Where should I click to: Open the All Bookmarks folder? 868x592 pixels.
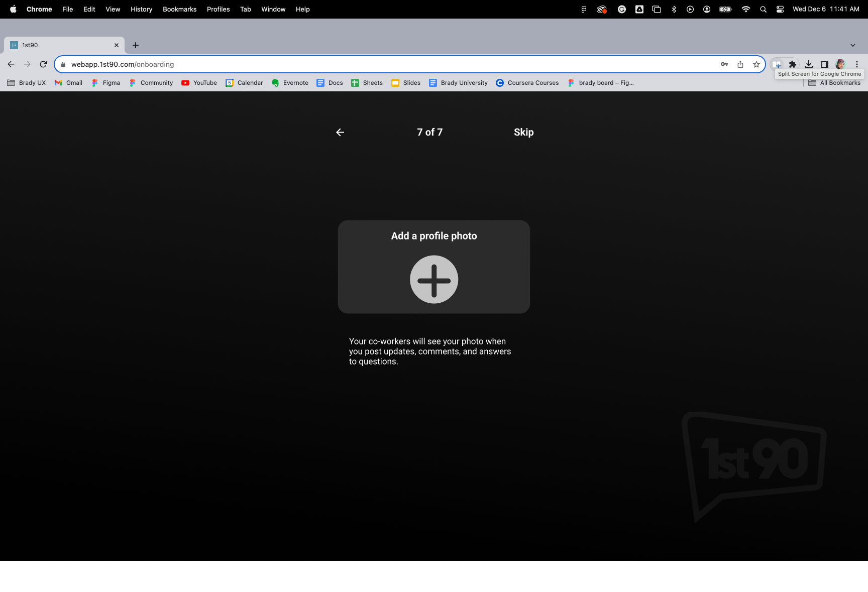point(834,83)
